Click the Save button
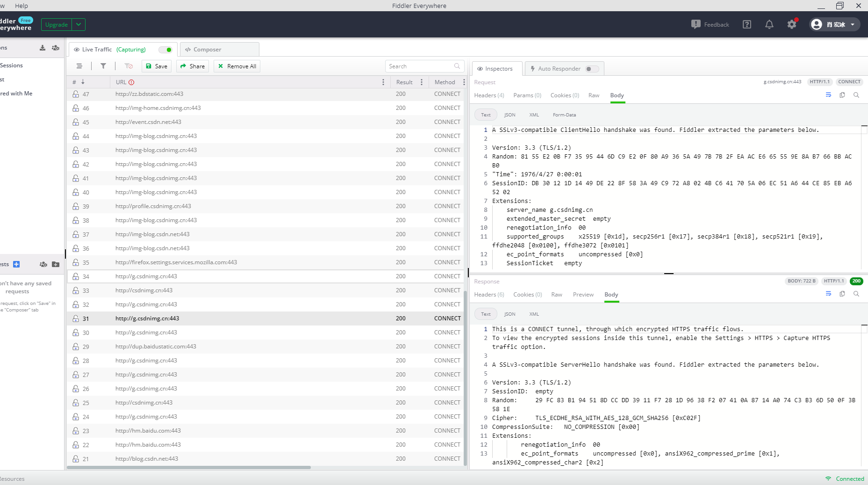The height and width of the screenshot is (485, 868). [157, 66]
